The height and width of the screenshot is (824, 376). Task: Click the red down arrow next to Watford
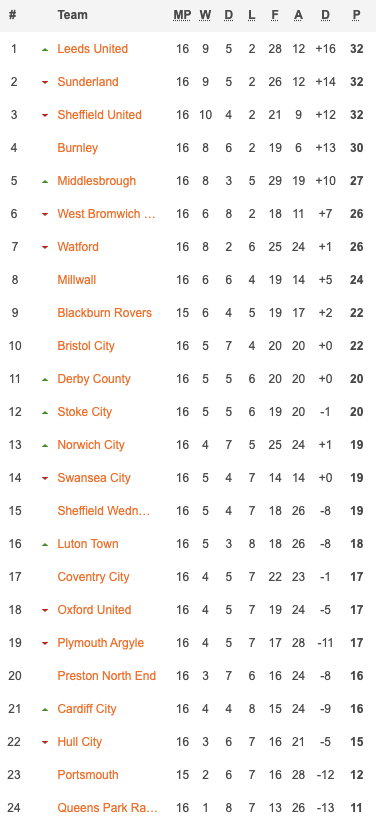point(45,248)
